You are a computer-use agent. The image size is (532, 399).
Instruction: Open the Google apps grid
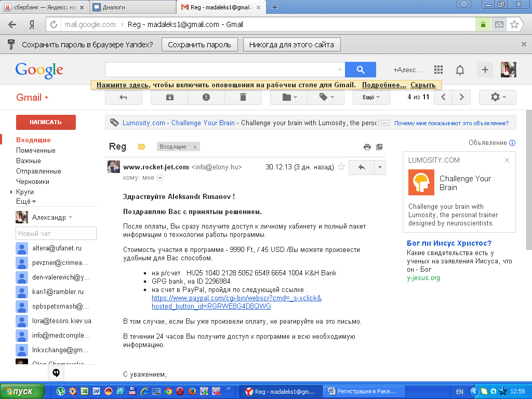click(438, 70)
